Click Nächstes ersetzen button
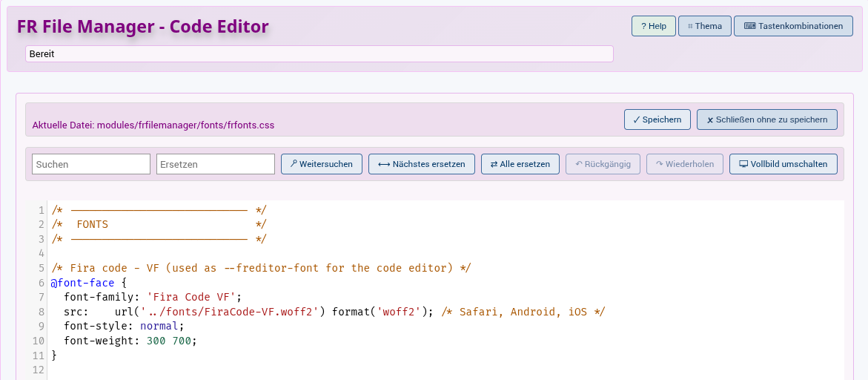 421,165
